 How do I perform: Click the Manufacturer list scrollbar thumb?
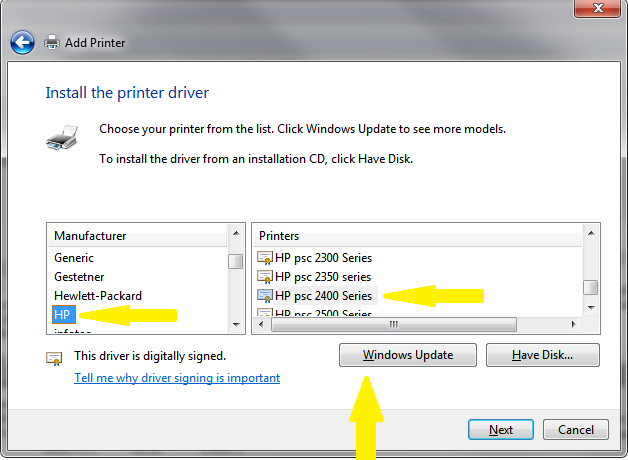(236, 261)
